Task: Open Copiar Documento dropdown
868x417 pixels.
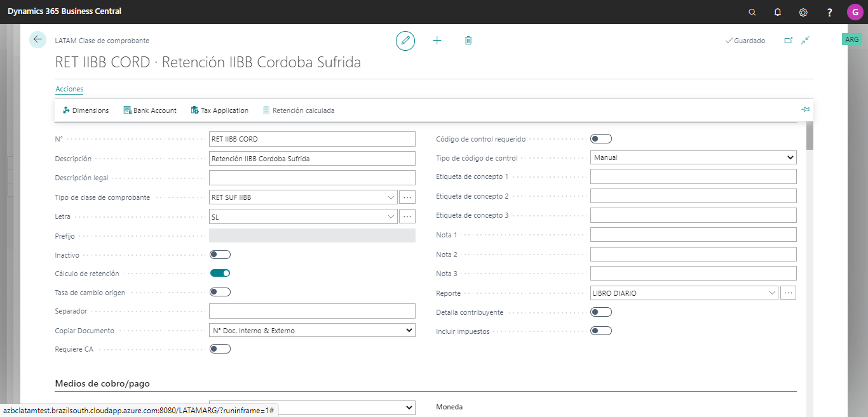Action: pos(312,330)
